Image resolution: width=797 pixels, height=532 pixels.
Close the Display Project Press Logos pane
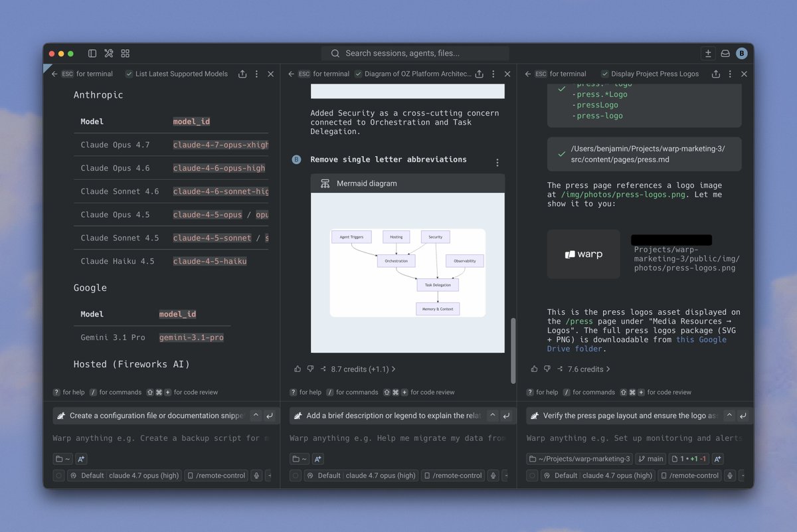tap(745, 74)
